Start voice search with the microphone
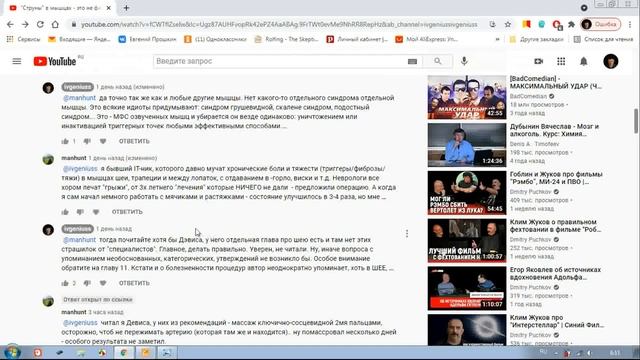 [x=464, y=61]
